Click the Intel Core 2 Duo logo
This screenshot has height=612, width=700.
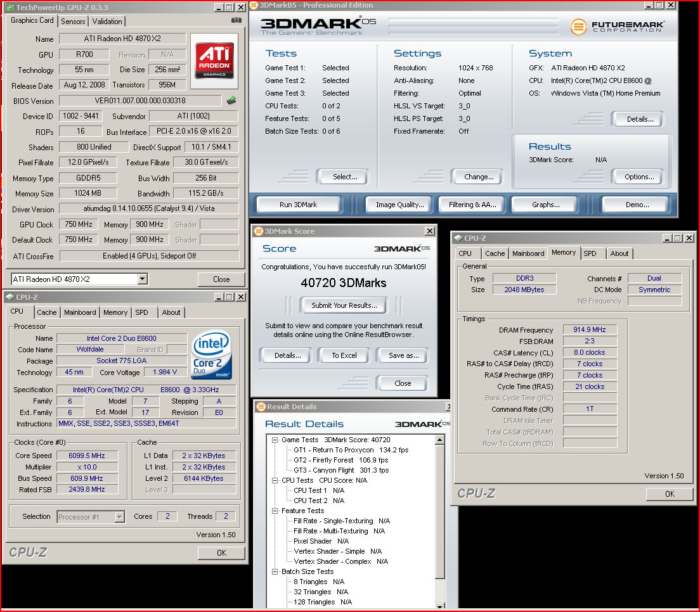click(211, 355)
